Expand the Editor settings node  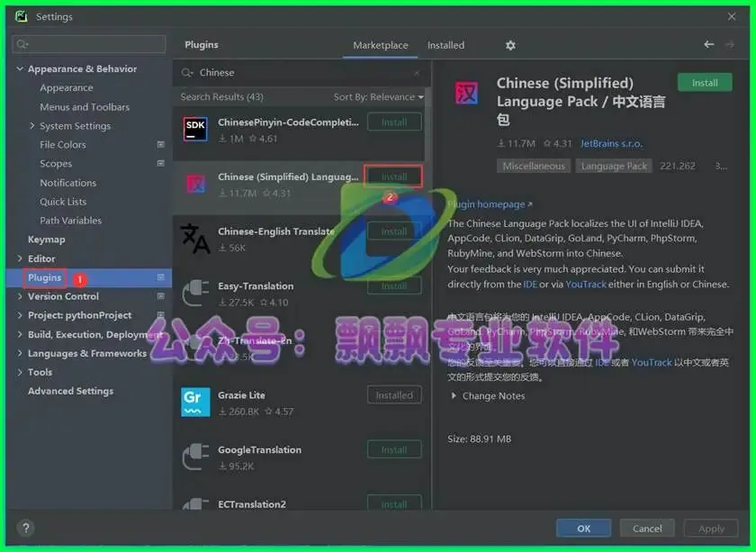(20, 258)
